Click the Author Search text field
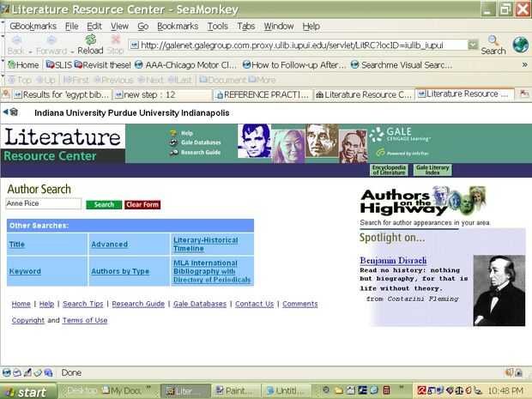 pos(44,203)
